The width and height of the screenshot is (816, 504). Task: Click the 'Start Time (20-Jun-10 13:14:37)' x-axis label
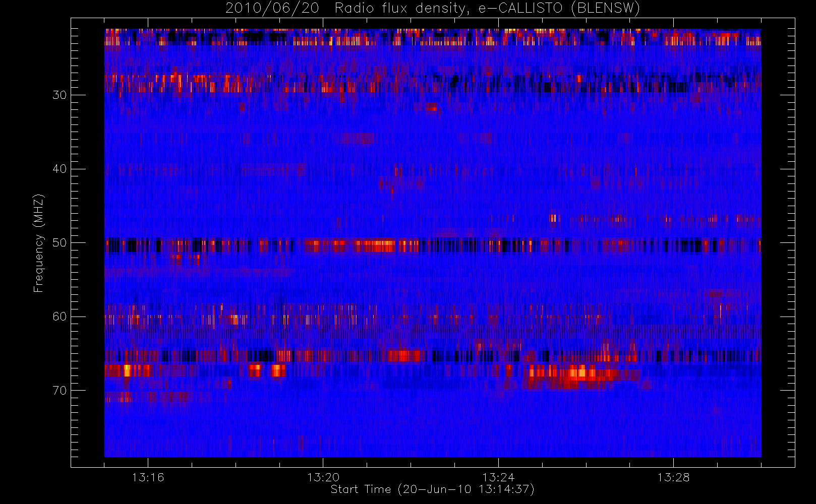point(433,489)
